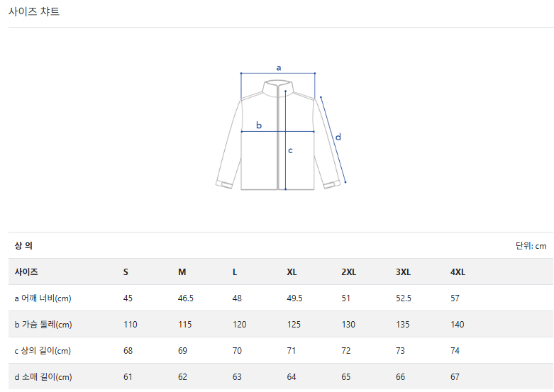
Task: Click the 상 의 section title
Action: 24,246
